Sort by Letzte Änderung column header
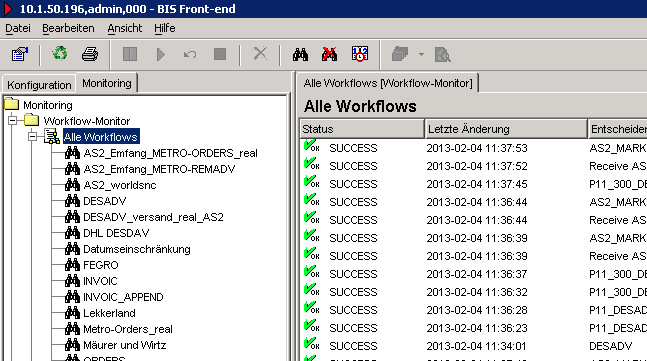The width and height of the screenshot is (647, 361). (x=506, y=129)
